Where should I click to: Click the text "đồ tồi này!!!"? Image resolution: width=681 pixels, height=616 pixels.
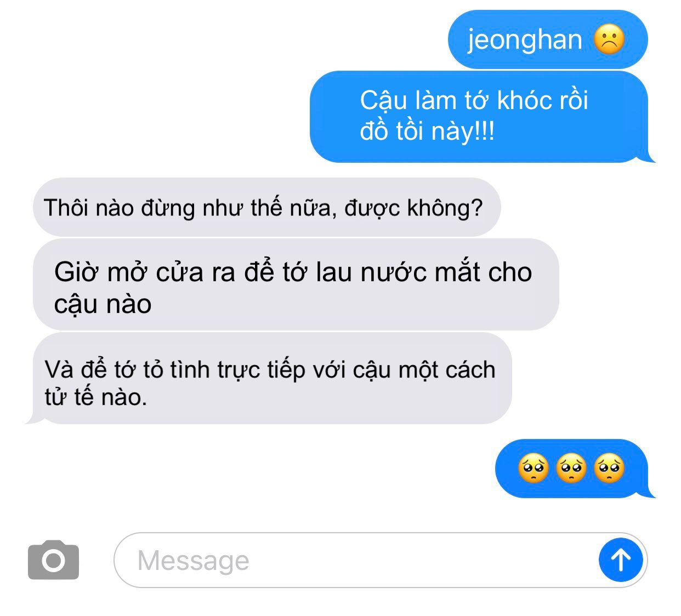coord(427,132)
